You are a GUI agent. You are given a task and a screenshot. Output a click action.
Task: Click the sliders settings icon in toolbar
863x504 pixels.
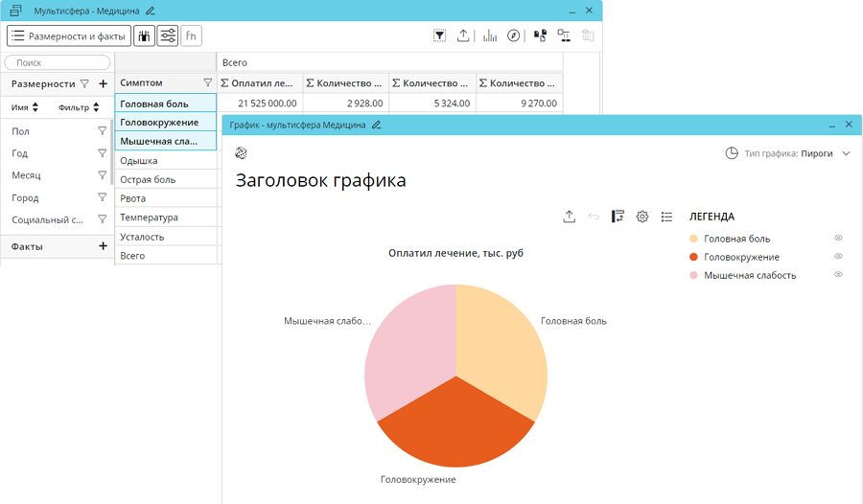(168, 35)
